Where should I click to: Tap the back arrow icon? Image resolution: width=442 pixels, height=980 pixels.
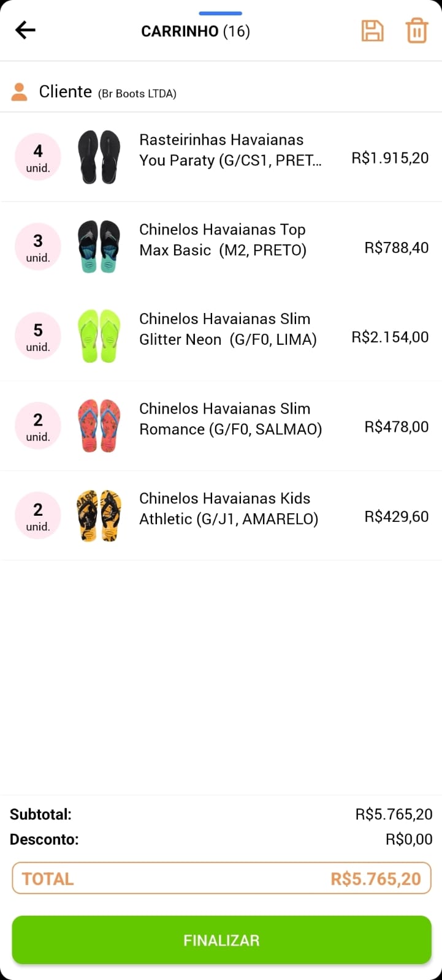26,30
